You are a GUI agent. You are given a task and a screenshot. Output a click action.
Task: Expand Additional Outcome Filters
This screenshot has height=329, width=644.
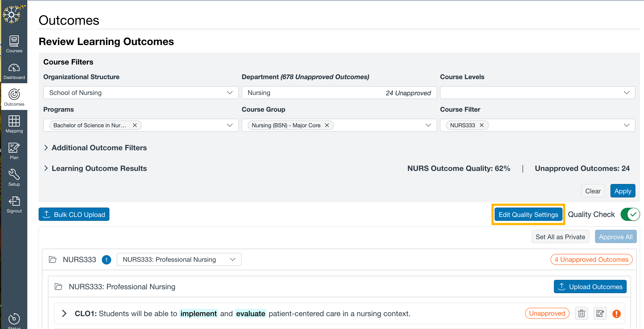(x=95, y=148)
